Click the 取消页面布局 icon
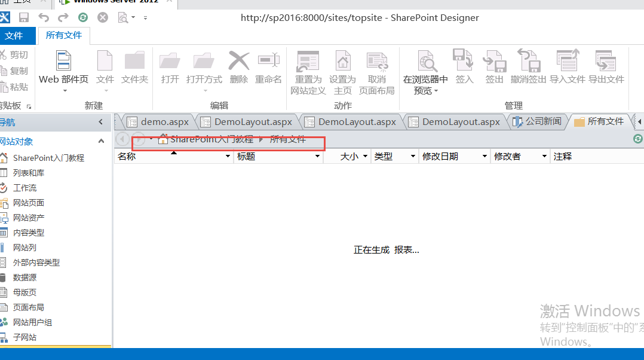 click(x=376, y=62)
